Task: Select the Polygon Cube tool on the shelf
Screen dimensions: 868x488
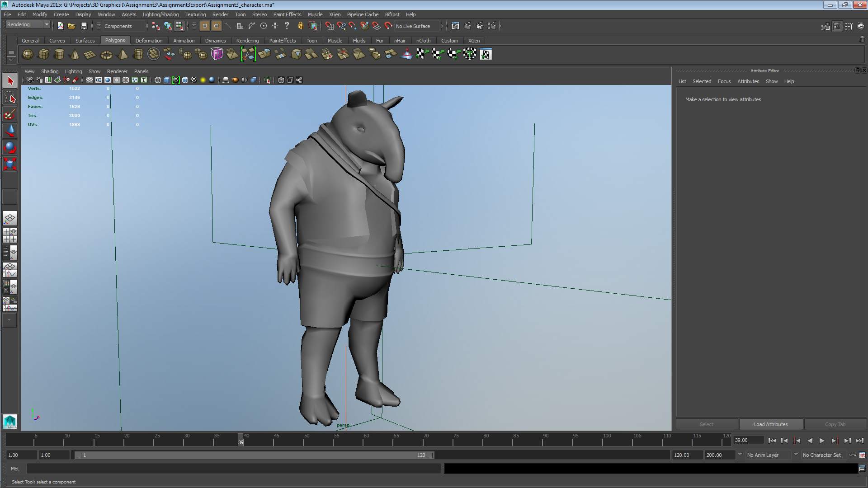Action: click(x=43, y=54)
